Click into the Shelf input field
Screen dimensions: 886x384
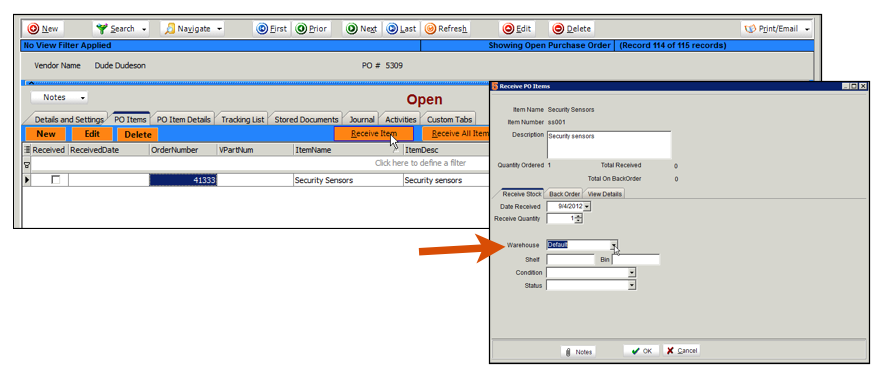[x=571, y=260]
